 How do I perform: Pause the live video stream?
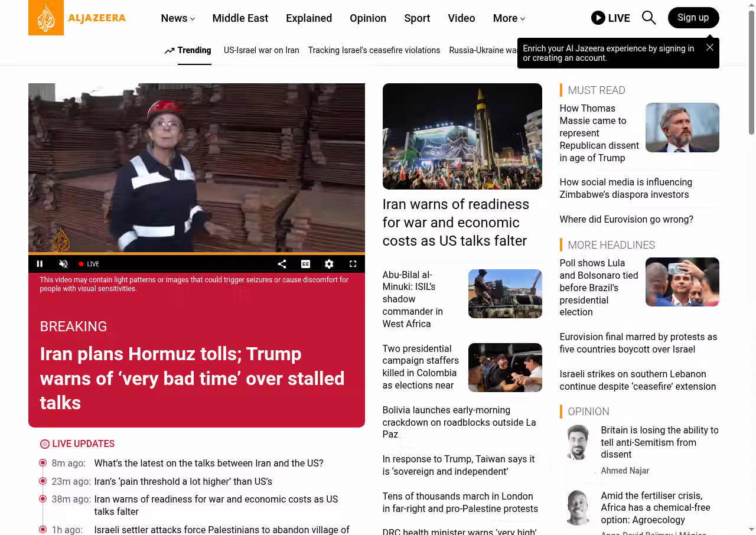40,264
